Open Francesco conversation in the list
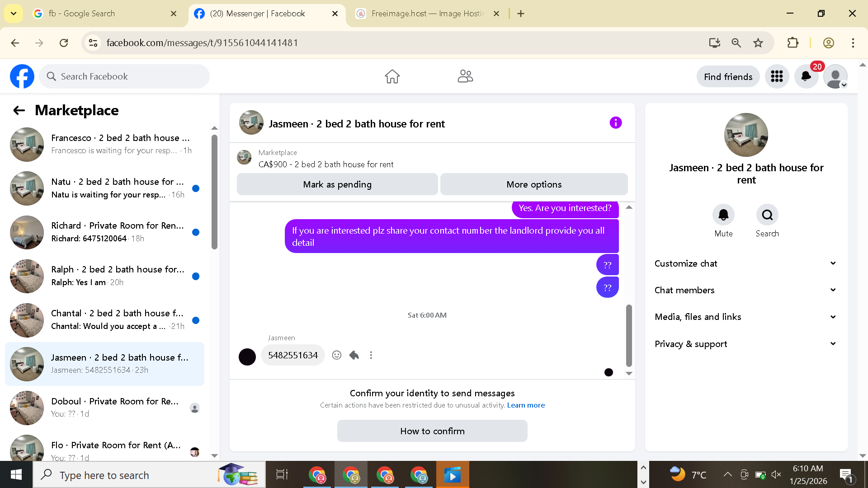868x488 pixels. [x=105, y=144]
